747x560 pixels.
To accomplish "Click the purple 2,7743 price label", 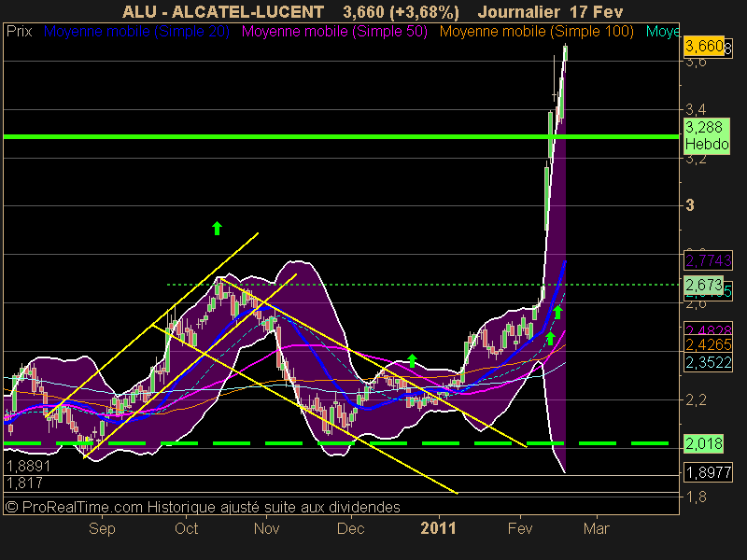I will (708, 260).
